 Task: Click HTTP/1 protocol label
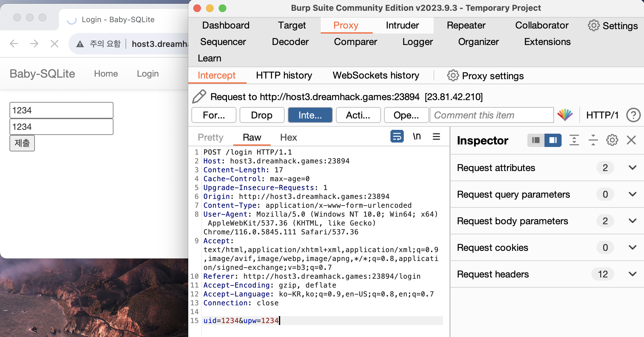(x=602, y=115)
